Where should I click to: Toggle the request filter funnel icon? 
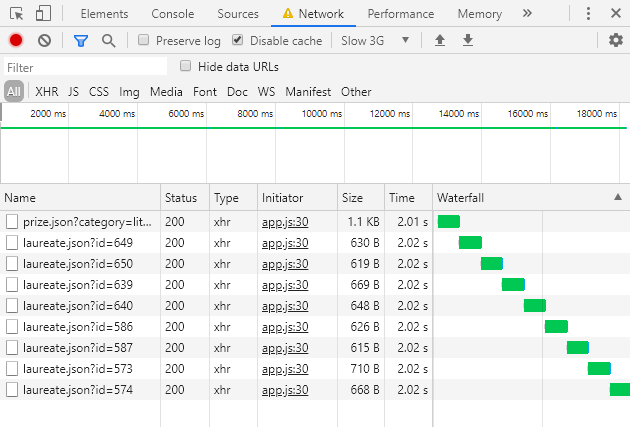pyautogui.click(x=81, y=40)
